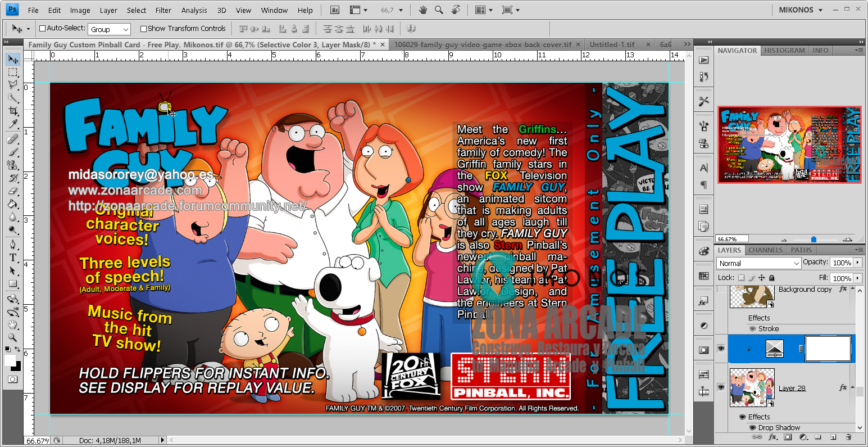Select the Eyedropper tool
The height and width of the screenshot is (447, 868).
pos(13,124)
